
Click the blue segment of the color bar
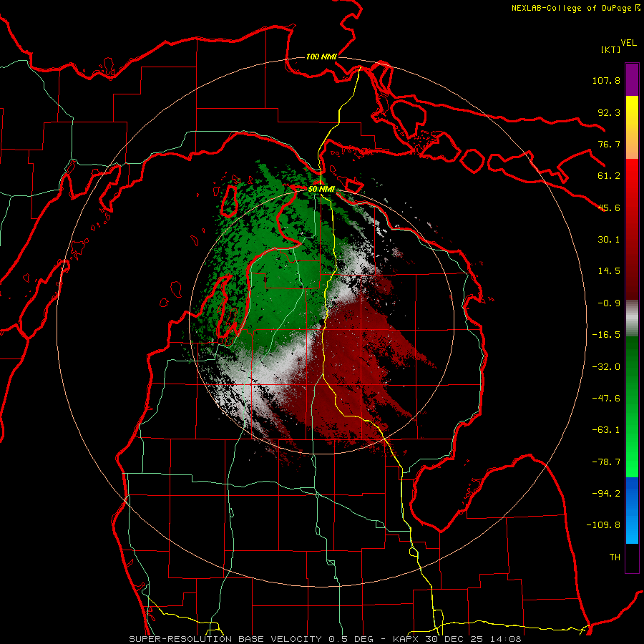pos(632,510)
